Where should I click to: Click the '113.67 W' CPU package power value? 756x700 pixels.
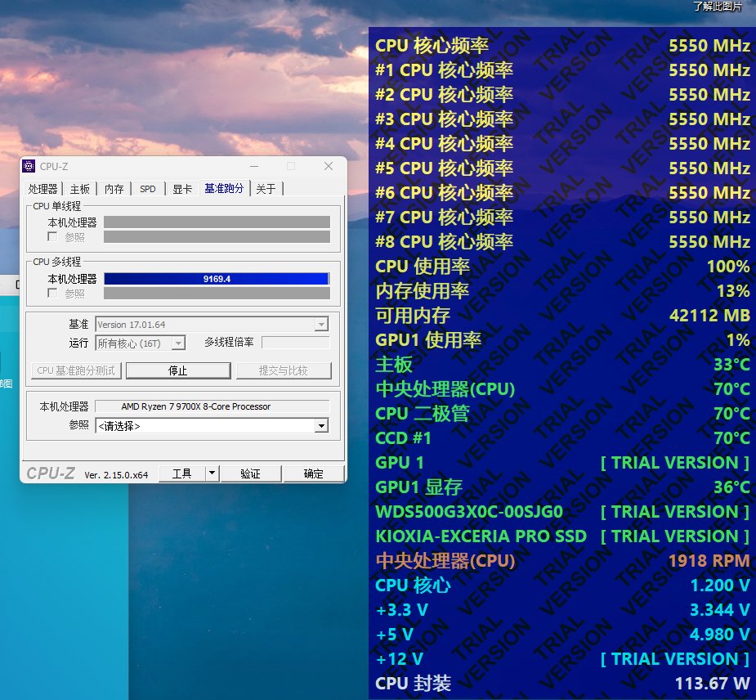pos(713,684)
